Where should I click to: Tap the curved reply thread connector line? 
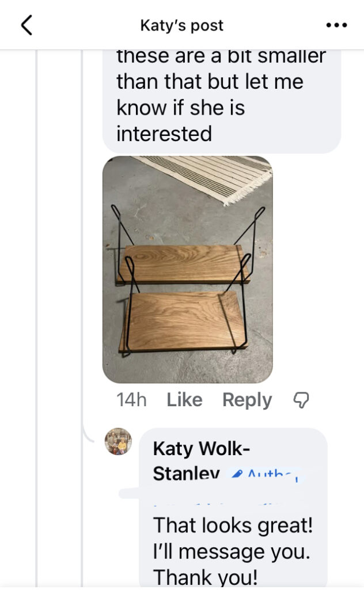(x=88, y=434)
